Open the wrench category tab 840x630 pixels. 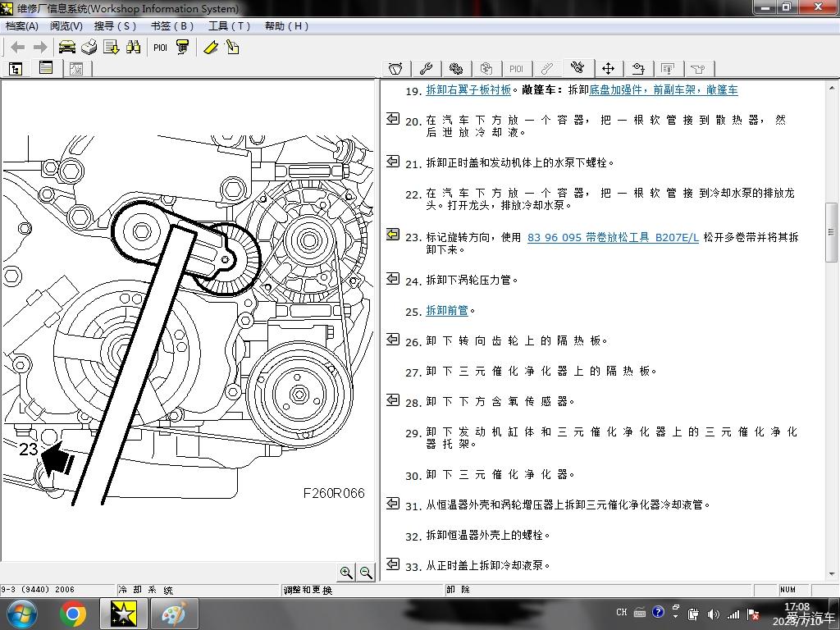click(x=426, y=69)
